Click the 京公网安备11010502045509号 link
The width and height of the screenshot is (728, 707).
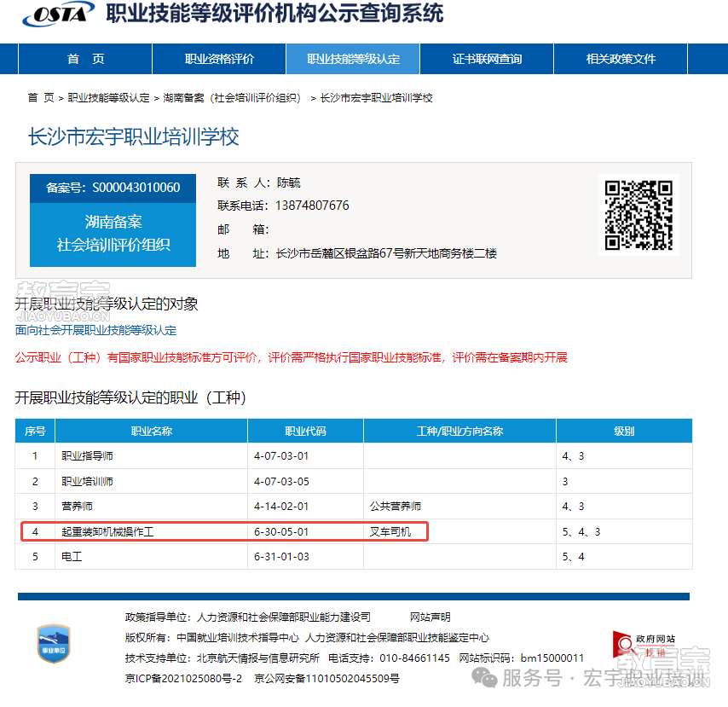[326, 679]
